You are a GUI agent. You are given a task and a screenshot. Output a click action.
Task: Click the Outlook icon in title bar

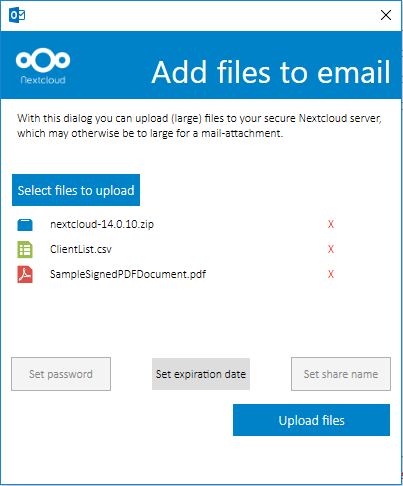click(x=17, y=16)
